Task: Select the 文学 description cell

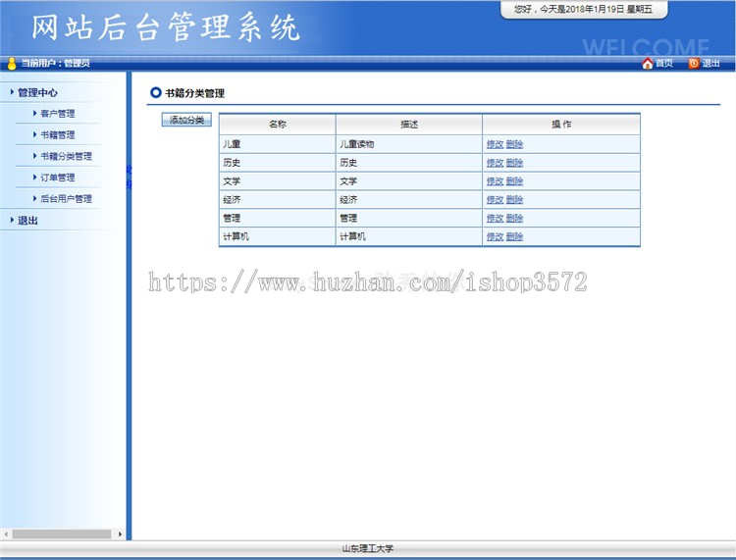Action: (409, 181)
